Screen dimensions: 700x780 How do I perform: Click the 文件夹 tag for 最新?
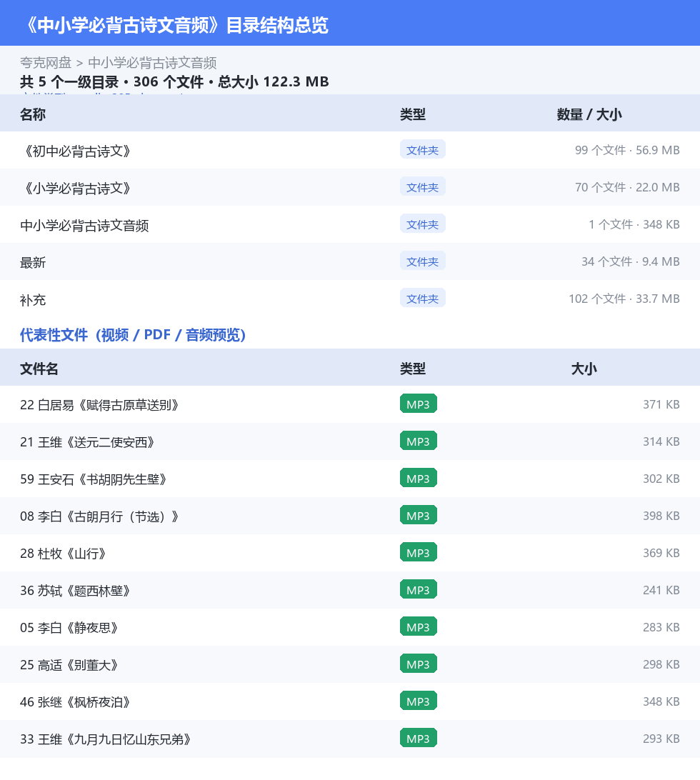click(x=422, y=261)
